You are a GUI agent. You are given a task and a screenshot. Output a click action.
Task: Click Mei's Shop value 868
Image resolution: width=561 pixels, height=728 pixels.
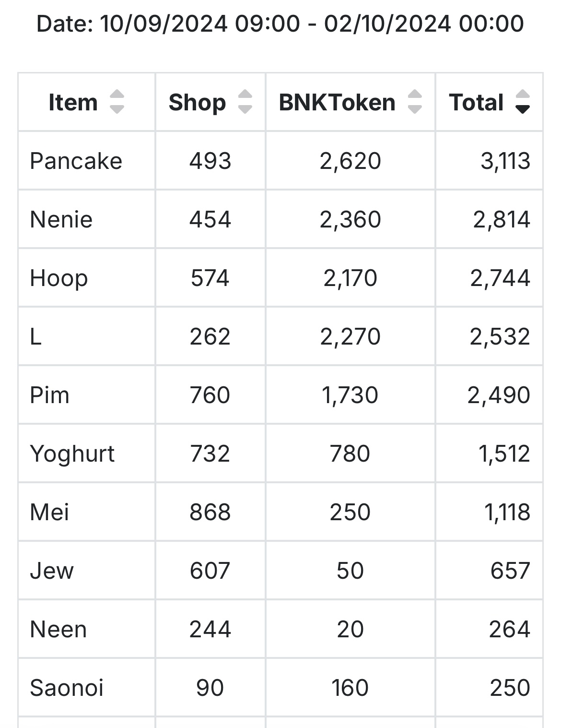210,512
